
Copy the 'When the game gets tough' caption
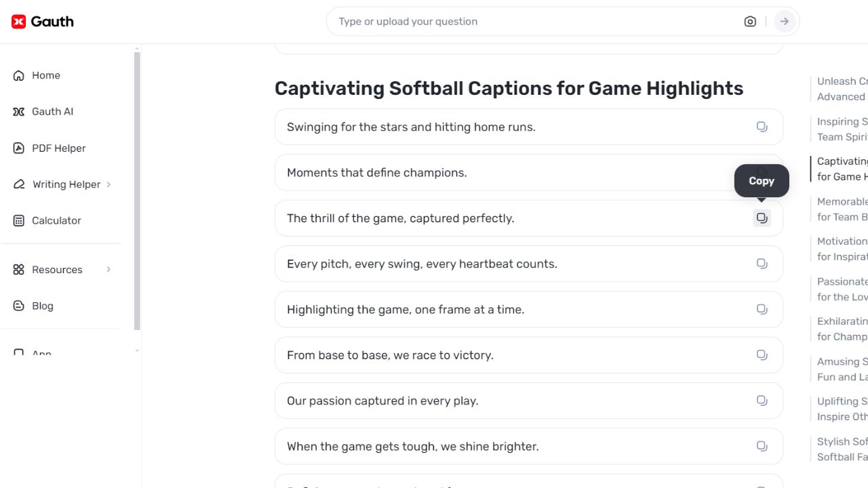pos(762,446)
